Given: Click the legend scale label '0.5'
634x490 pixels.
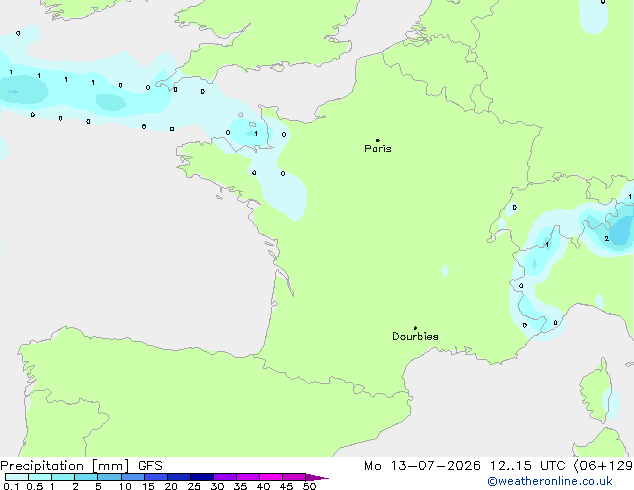Looking at the screenshot, I should point(34,486).
